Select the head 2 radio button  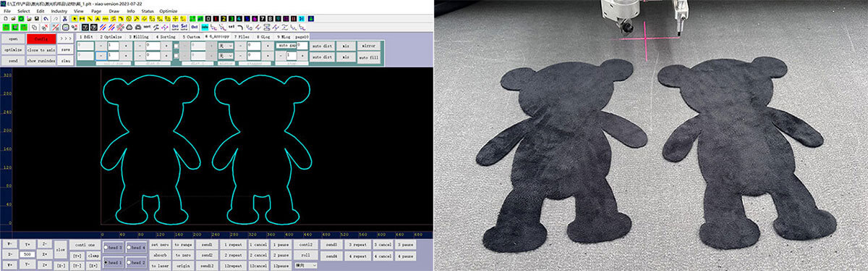129,262
